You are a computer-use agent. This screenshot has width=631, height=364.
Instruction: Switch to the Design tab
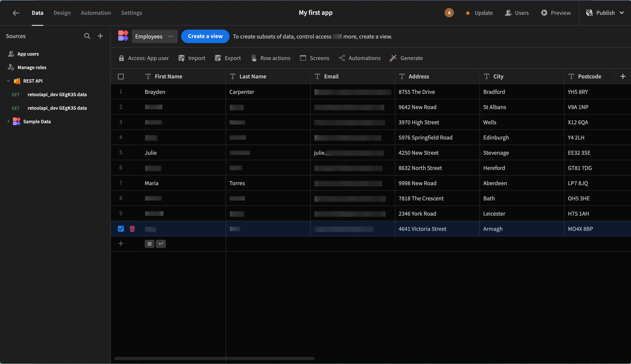click(62, 13)
